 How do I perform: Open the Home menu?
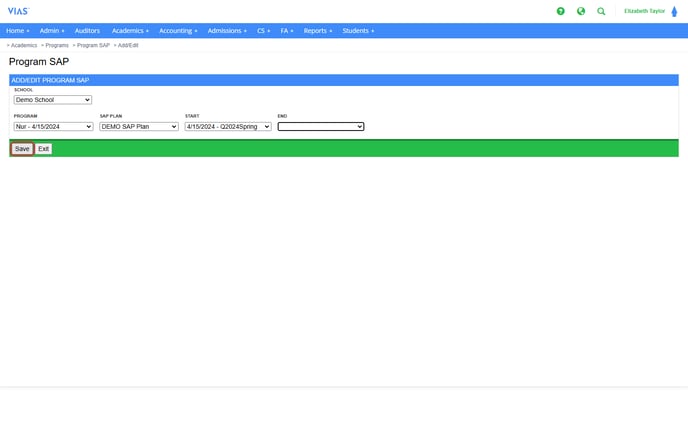(x=18, y=31)
